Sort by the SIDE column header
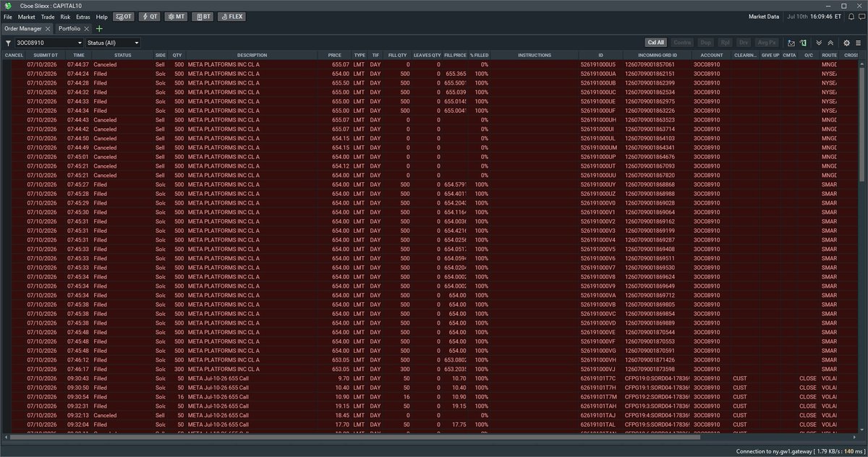Image resolution: width=868 pixels, height=457 pixels. 161,55
